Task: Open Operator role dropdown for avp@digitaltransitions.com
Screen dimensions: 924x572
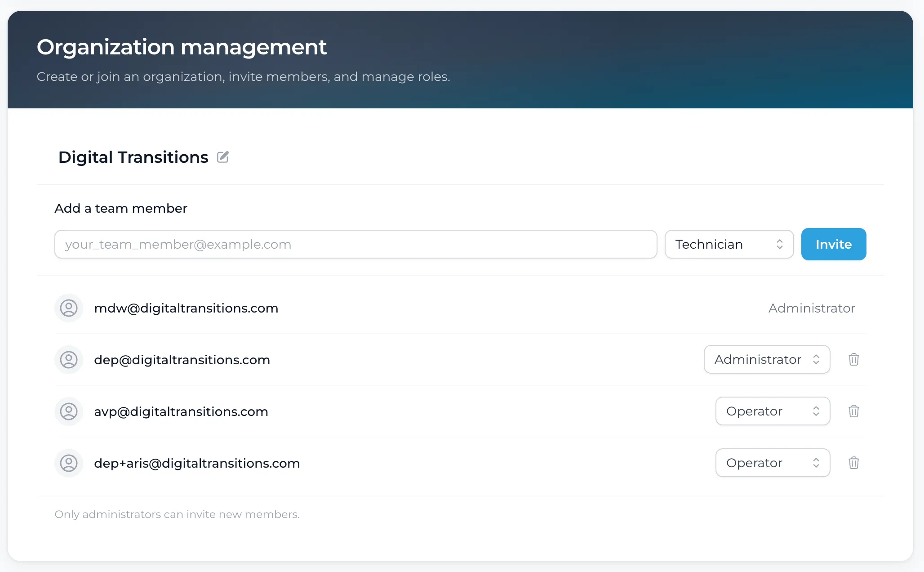Action: [x=773, y=411]
